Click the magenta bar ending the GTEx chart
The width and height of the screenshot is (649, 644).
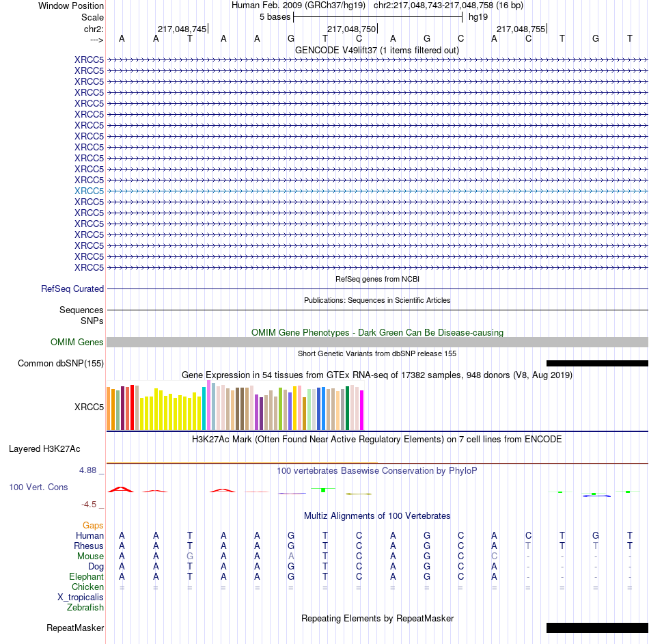pos(361,410)
